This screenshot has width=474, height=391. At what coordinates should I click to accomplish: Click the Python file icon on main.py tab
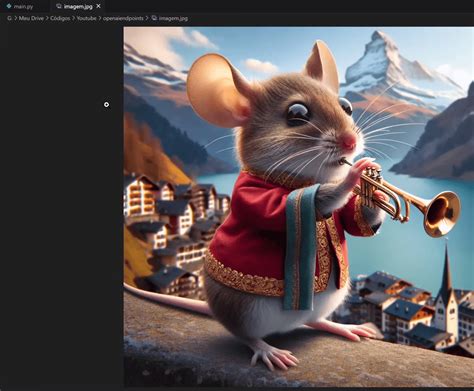click(x=9, y=6)
